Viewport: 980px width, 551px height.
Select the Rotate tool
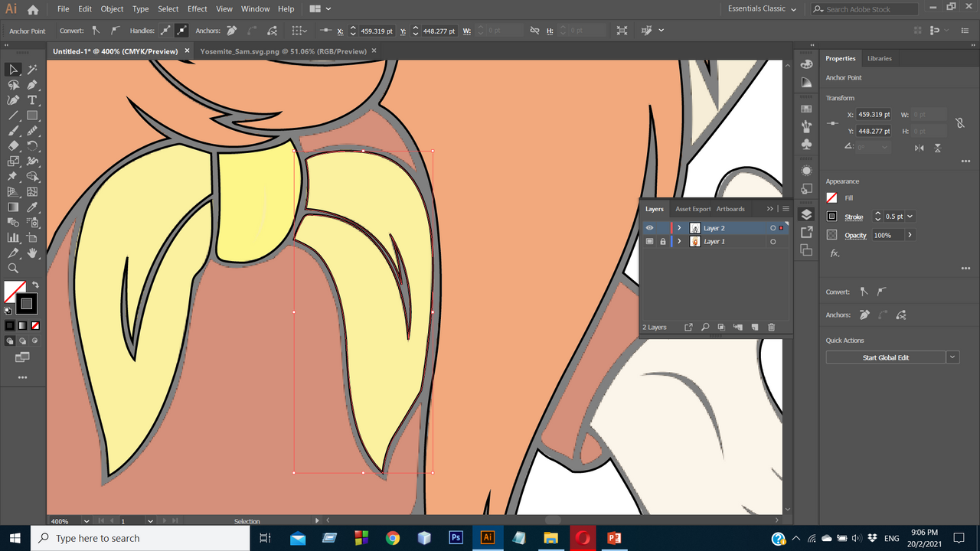point(32,146)
